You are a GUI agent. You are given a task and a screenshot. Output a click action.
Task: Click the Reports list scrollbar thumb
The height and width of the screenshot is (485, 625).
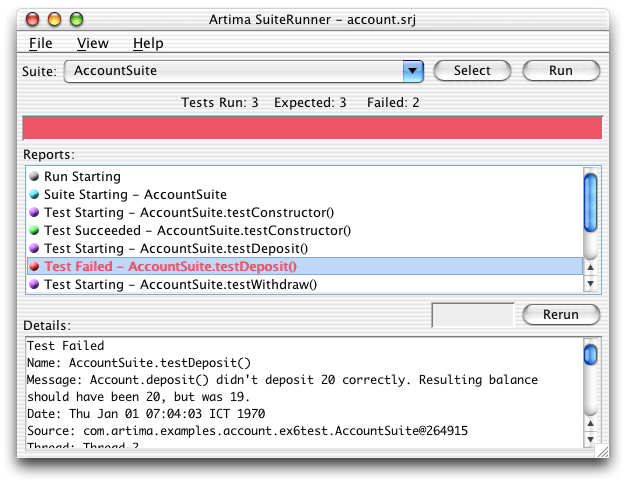[x=590, y=202]
